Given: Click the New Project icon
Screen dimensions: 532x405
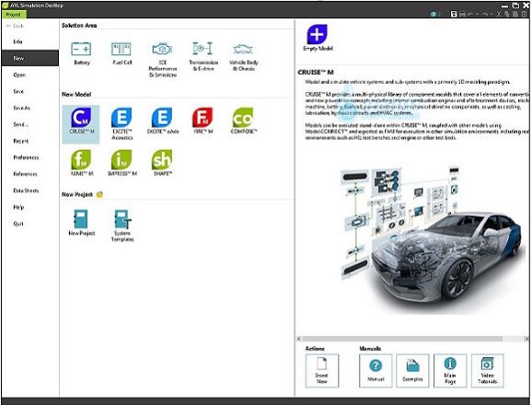Looking at the screenshot, I should pyautogui.click(x=81, y=223).
